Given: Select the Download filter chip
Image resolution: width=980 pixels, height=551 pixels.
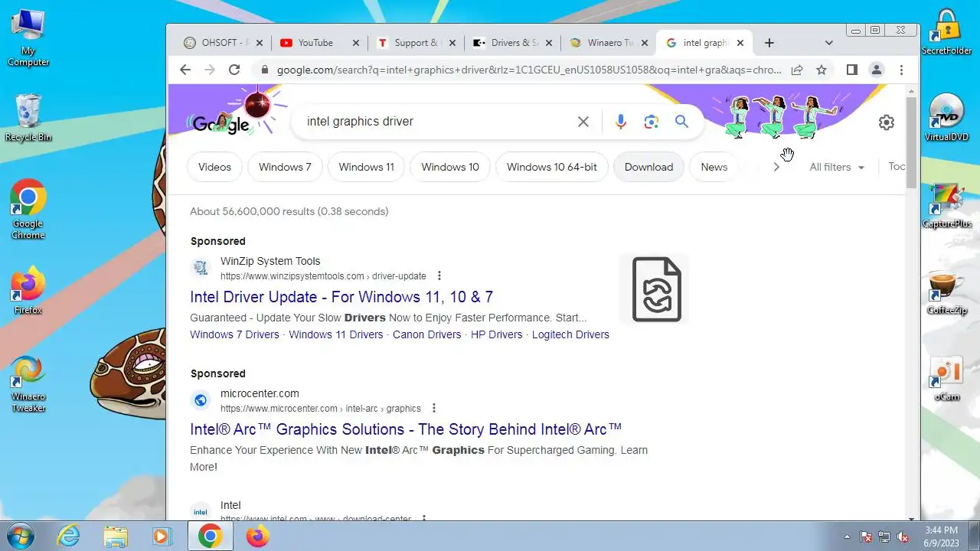Looking at the screenshot, I should click(648, 167).
